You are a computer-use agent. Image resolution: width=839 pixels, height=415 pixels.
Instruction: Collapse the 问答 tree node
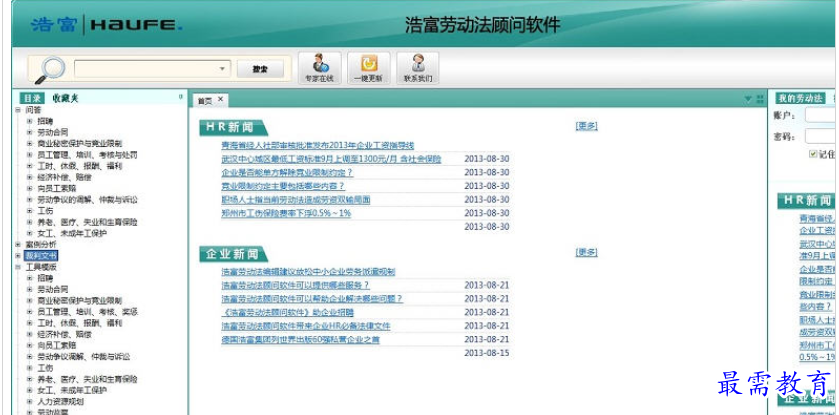(x=18, y=110)
